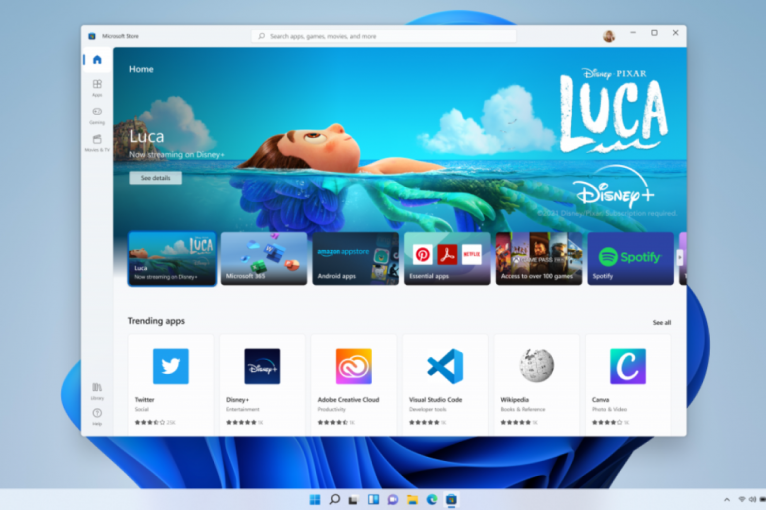
Task: Click the Visual Studio Code app name
Action: [x=435, y=400]
